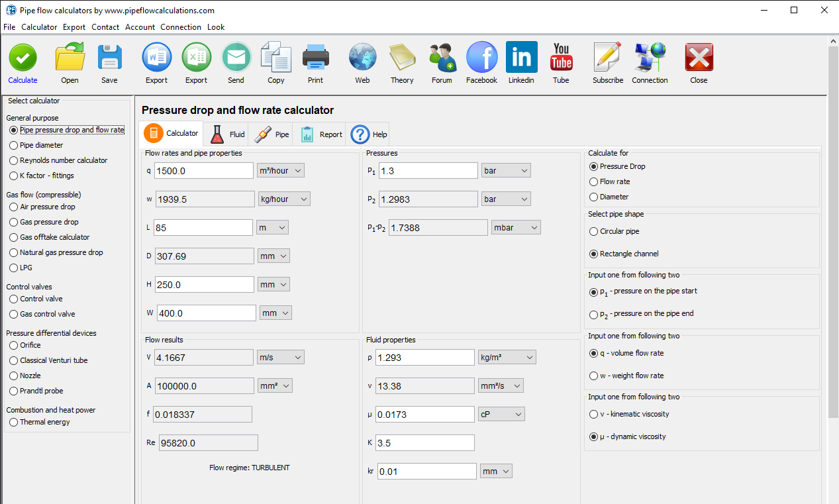Enable Flow rate calculation mode
The height and width of the screenshot is (504, 839).
[593, 181]
